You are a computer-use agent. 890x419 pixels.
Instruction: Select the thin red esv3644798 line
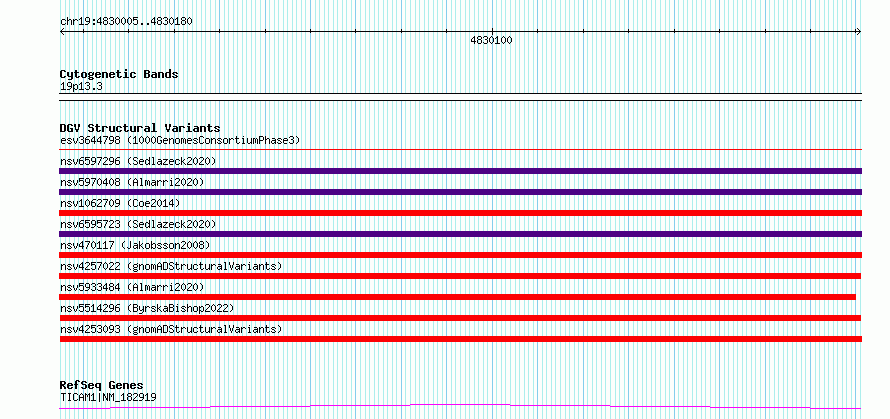click(x=461, y=150)
